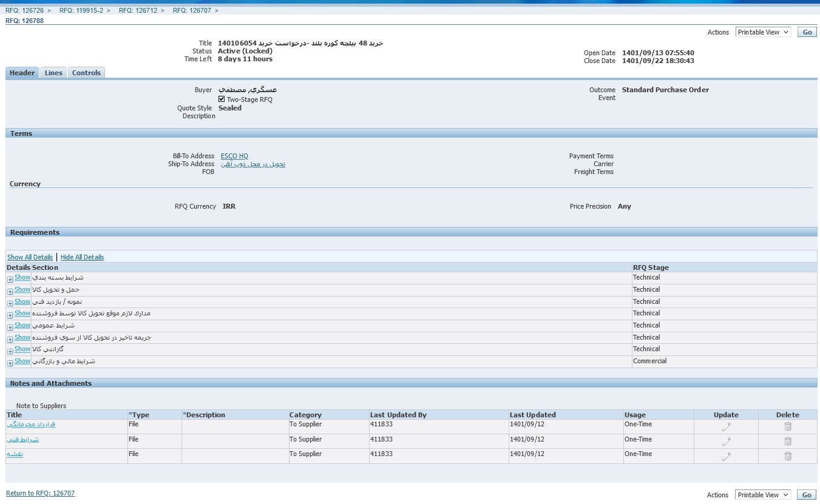Switch to the Controls tab
Screen dimensions: 820x504
coord(86,73)
